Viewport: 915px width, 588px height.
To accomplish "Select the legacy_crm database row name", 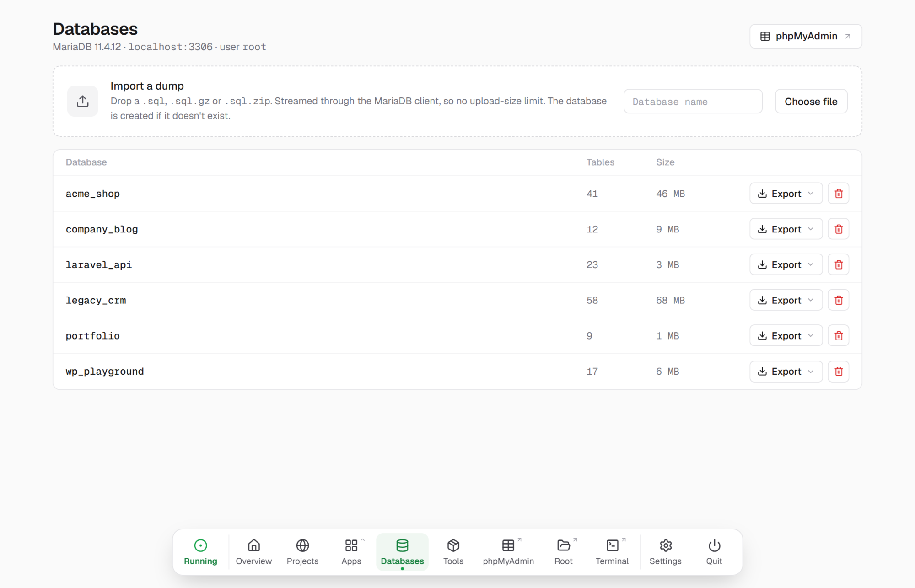I will [96, 301].
